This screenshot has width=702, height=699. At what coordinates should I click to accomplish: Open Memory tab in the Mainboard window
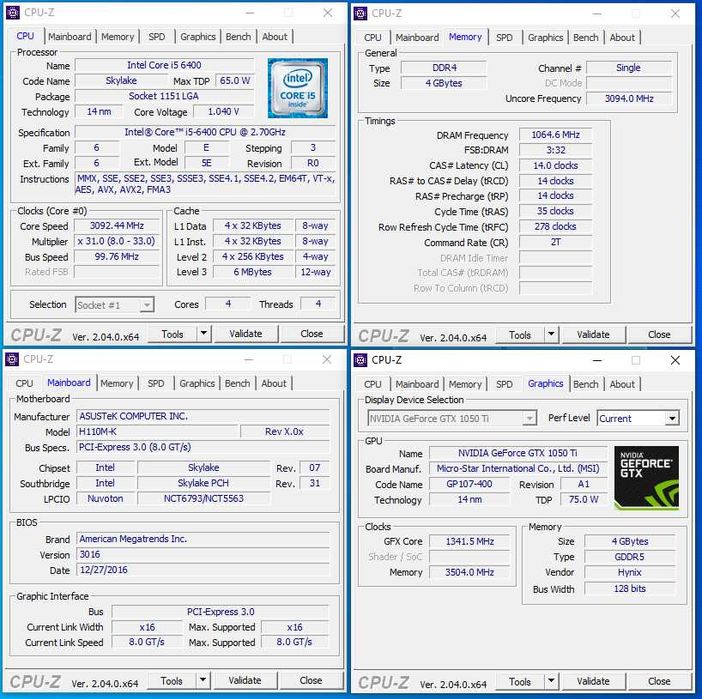click(117, 384)
